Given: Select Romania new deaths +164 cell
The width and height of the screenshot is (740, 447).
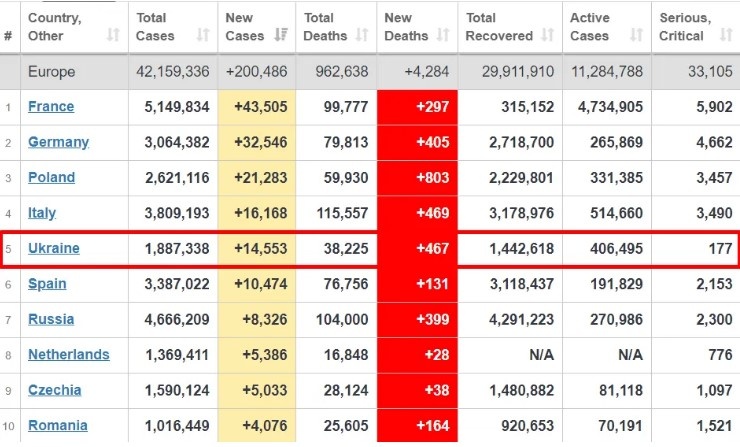Looking at the screenshot, I should [x=417, y=426].
